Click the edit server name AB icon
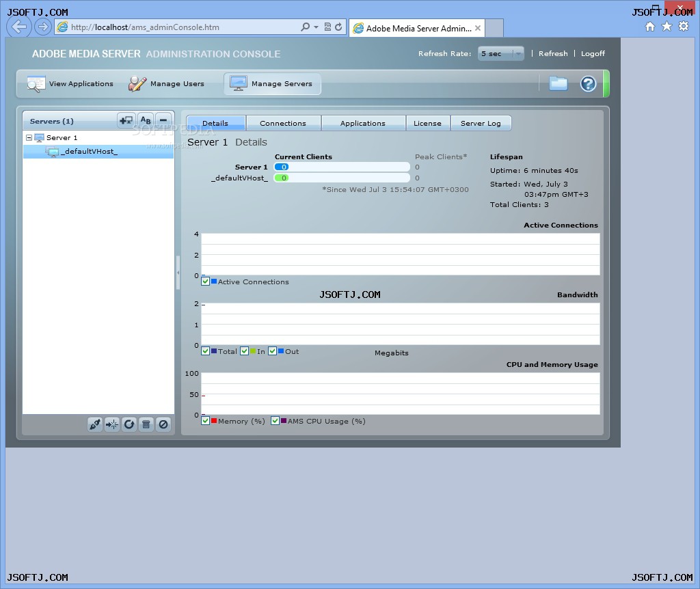This screenshot has height=589, width=700. 146,120
